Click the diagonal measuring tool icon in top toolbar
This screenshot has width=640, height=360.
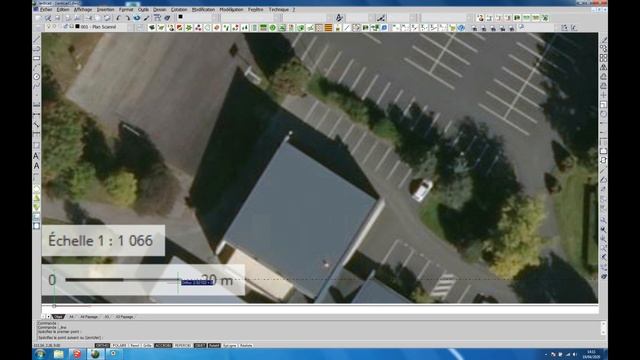coord(381,18)
